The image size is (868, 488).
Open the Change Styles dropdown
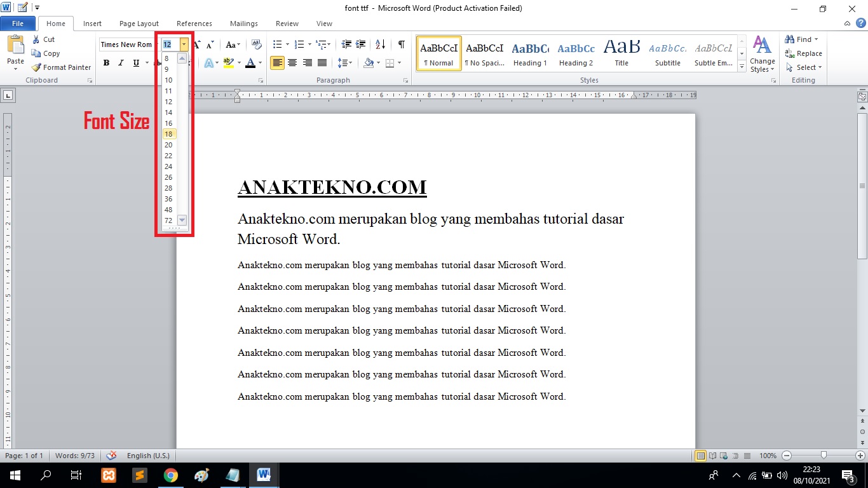[762, 53]
